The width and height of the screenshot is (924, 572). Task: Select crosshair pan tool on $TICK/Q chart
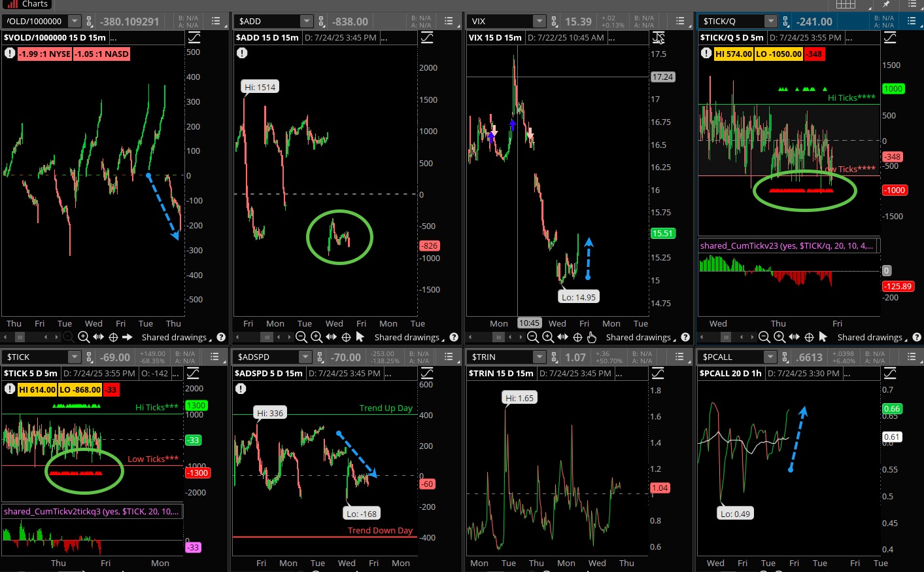point(809,337)
